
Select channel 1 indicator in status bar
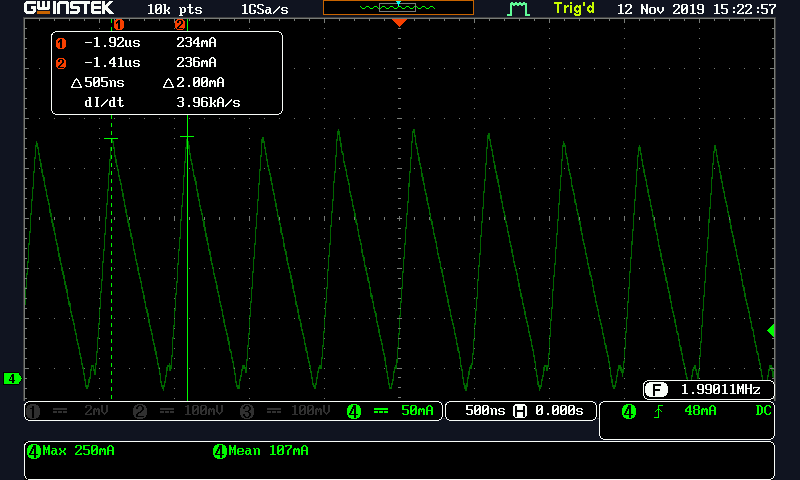pyautogui.click(x=33, y=411)
